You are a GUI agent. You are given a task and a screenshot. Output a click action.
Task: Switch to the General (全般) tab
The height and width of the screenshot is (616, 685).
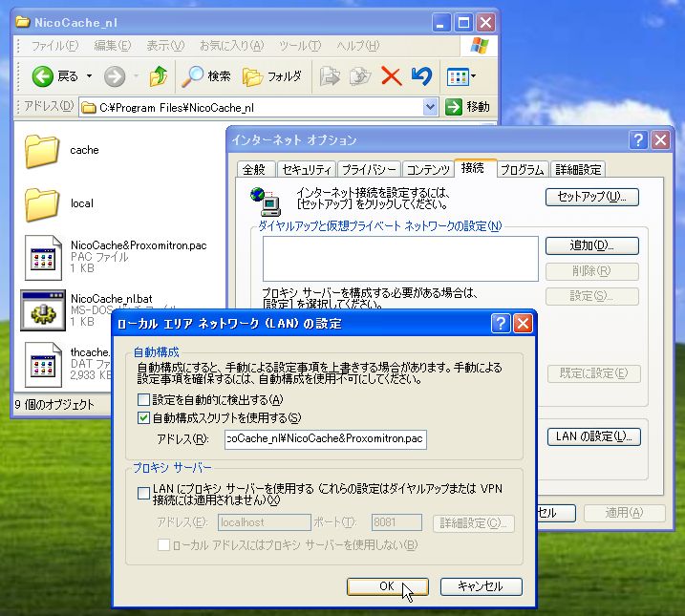254,169
